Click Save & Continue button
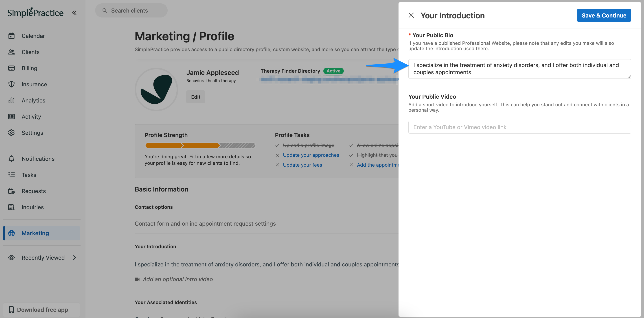The image size is (644, 318). pos(604,15)
